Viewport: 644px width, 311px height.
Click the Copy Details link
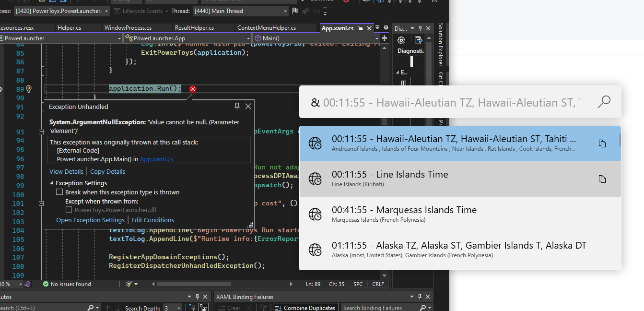click(x=107, y=171)
